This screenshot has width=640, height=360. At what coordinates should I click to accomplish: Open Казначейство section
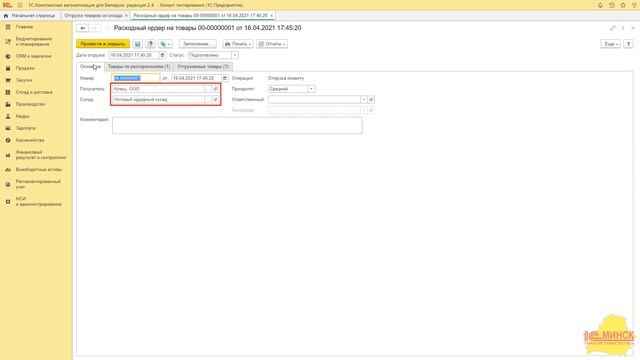(30, 140)
